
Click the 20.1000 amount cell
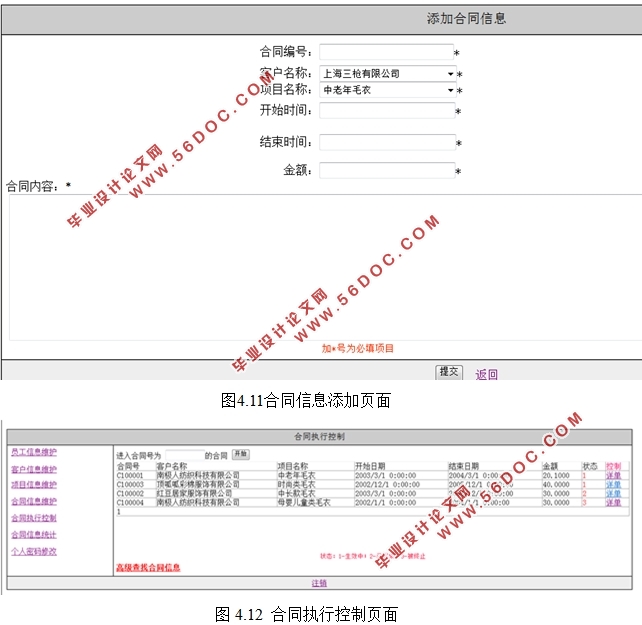click(x=556, y=476)
